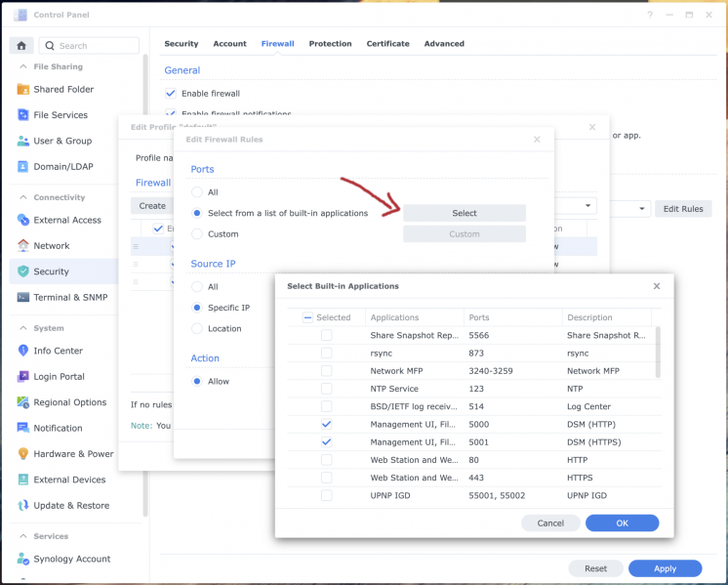This screenshot has width=728, height=585.
Task: Collapse the System section
Action: pos(22,328)
